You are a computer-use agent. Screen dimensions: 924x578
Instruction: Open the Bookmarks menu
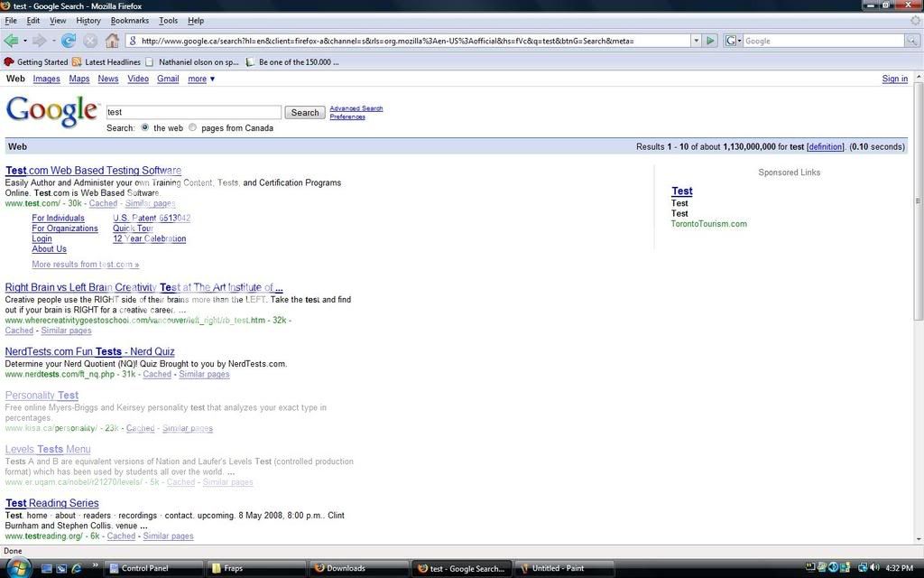pyautogui.click(x=129, y=20)
